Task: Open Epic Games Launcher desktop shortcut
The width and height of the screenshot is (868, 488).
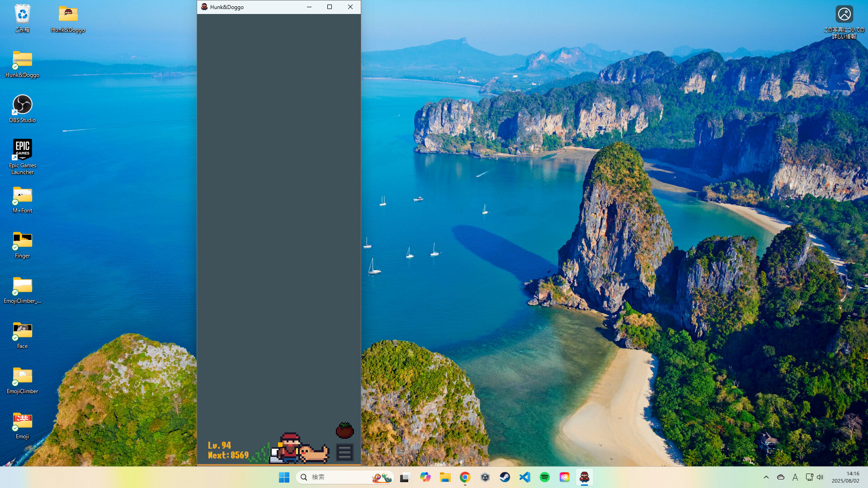Action: 22,149
